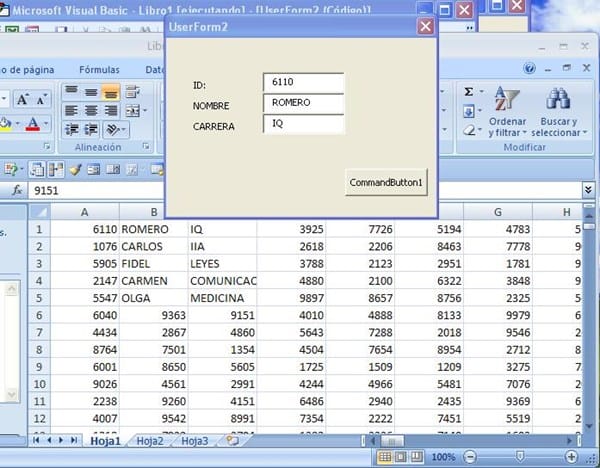Go to next sheet navigation arrow
The image size is (600, 468).
click(x=61, y=440)
